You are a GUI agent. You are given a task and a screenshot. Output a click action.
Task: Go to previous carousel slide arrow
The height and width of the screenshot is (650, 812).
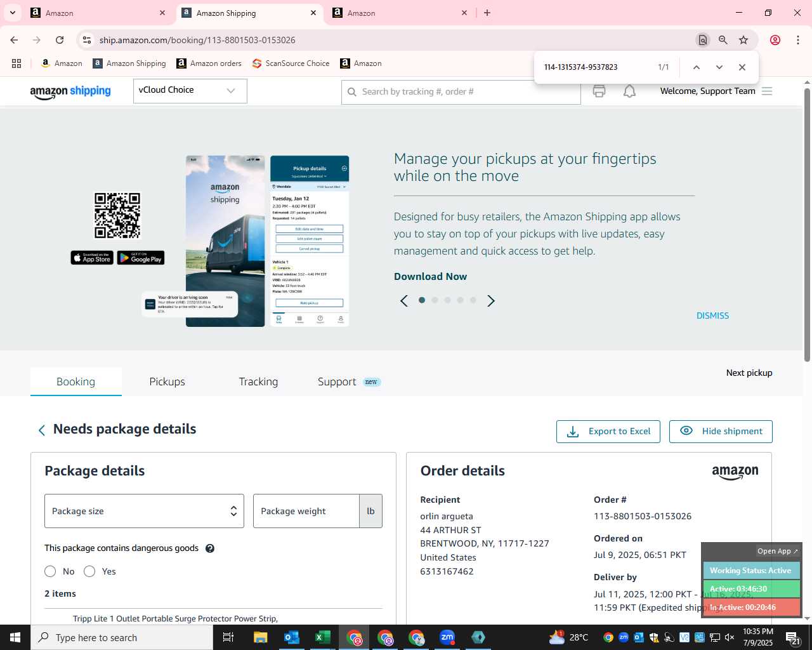point(404,301)
